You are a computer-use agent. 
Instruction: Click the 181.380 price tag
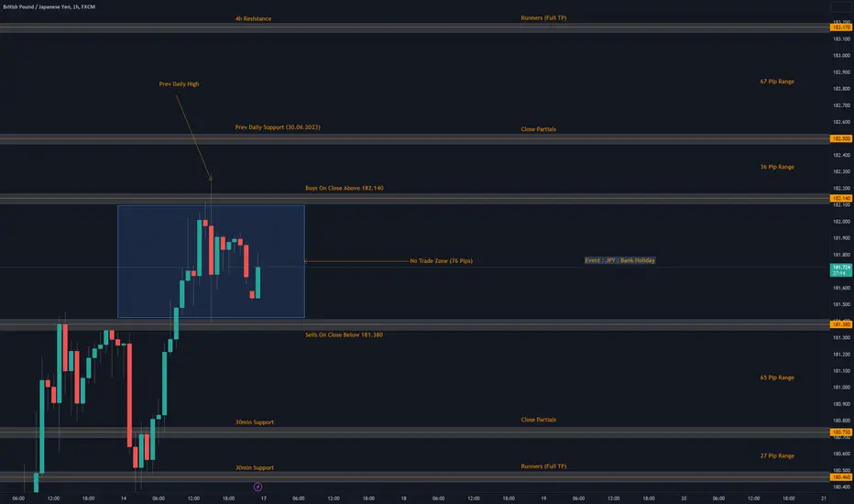click(x=841, y=324)
